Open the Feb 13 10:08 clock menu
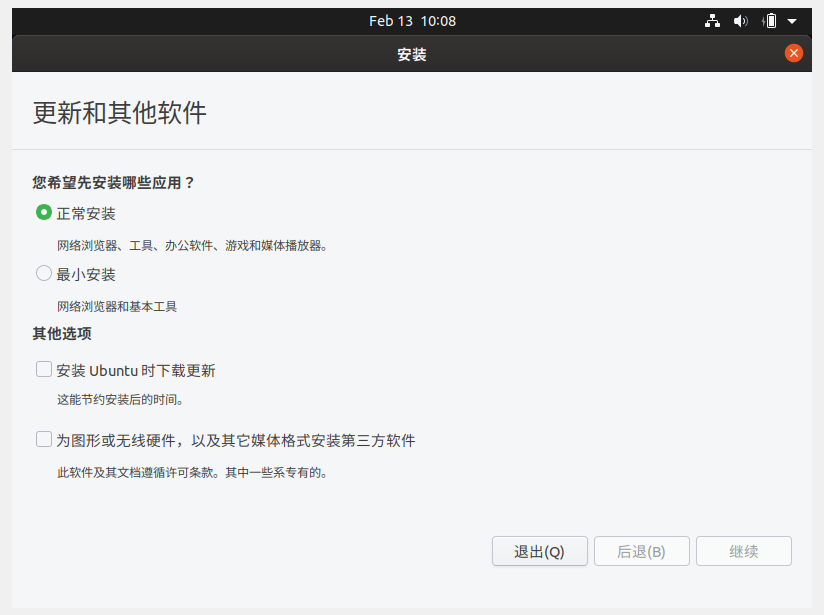The image size is (824, 615). (x=413, y=21)
